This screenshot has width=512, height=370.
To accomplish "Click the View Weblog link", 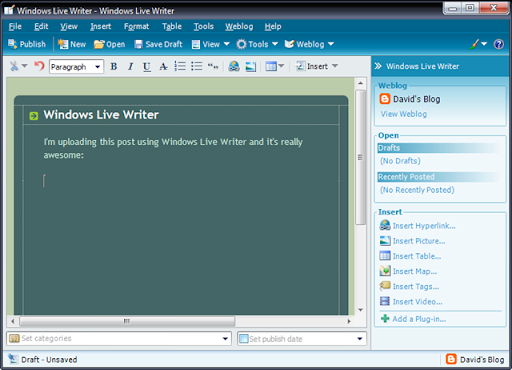I will click(404, 114).
